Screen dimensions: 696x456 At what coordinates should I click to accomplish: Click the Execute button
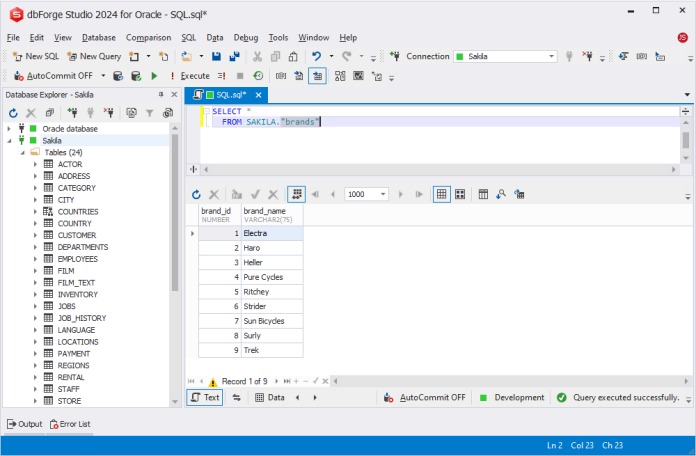pos(190,76)
